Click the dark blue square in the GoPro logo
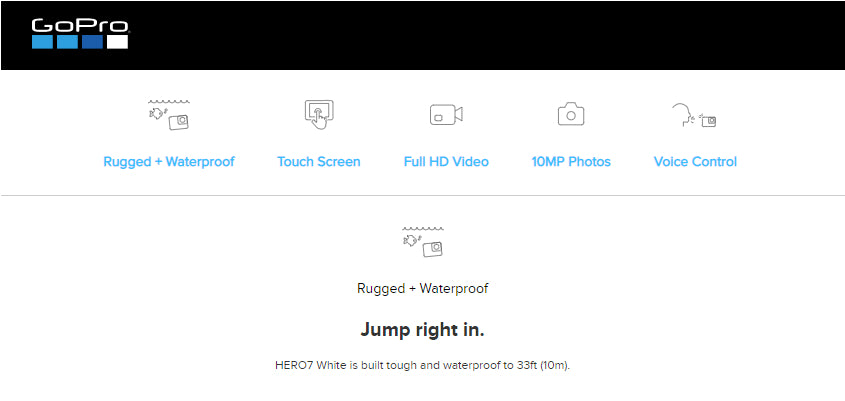 click(x=92, y=42)
